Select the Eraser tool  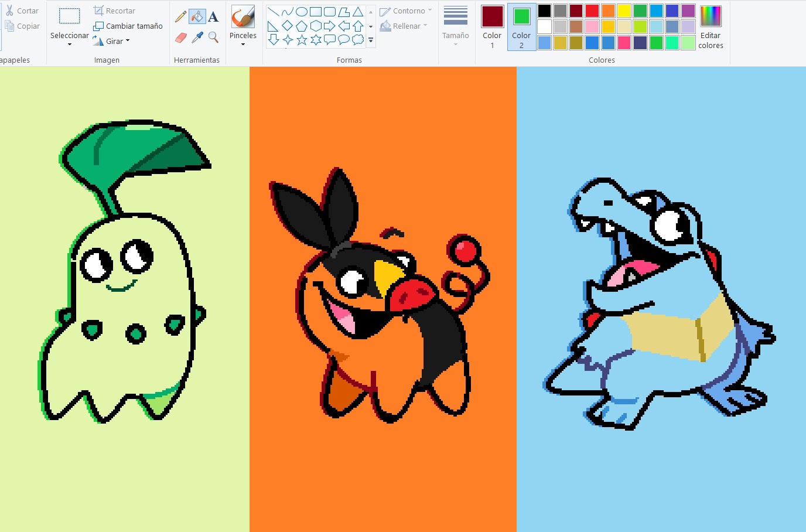pos(181,37)
